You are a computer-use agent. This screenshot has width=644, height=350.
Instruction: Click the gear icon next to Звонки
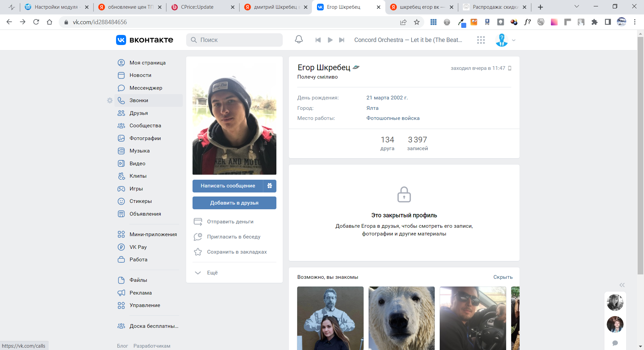click(110, 100)
